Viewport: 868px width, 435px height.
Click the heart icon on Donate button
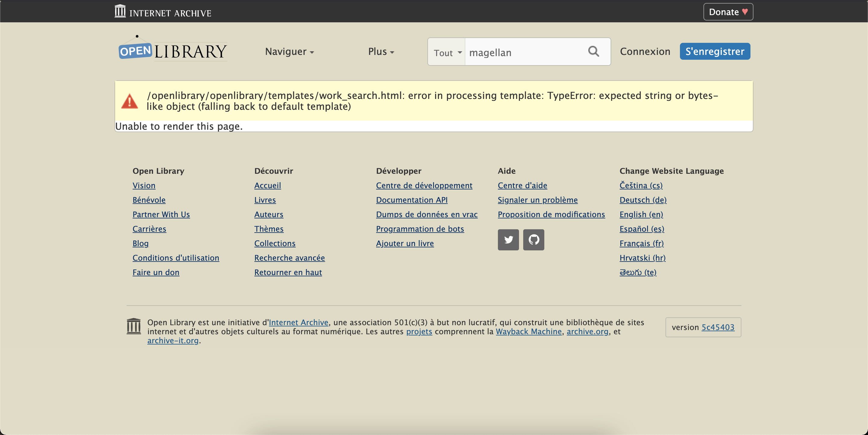tap(744, 11)
